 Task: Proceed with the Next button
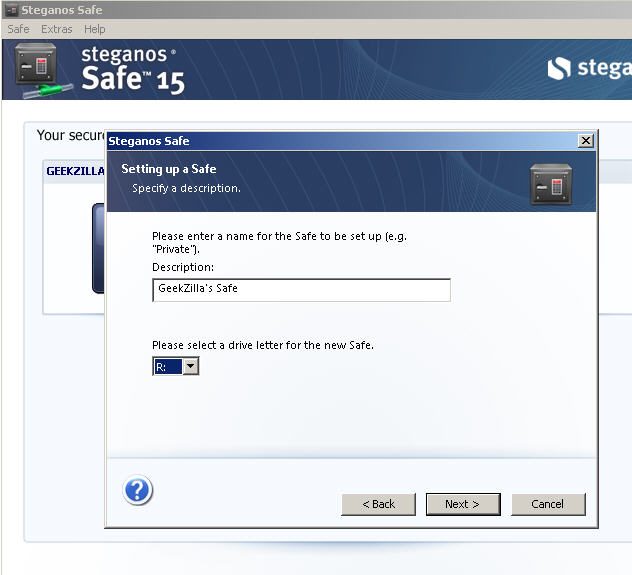(463, 504)
